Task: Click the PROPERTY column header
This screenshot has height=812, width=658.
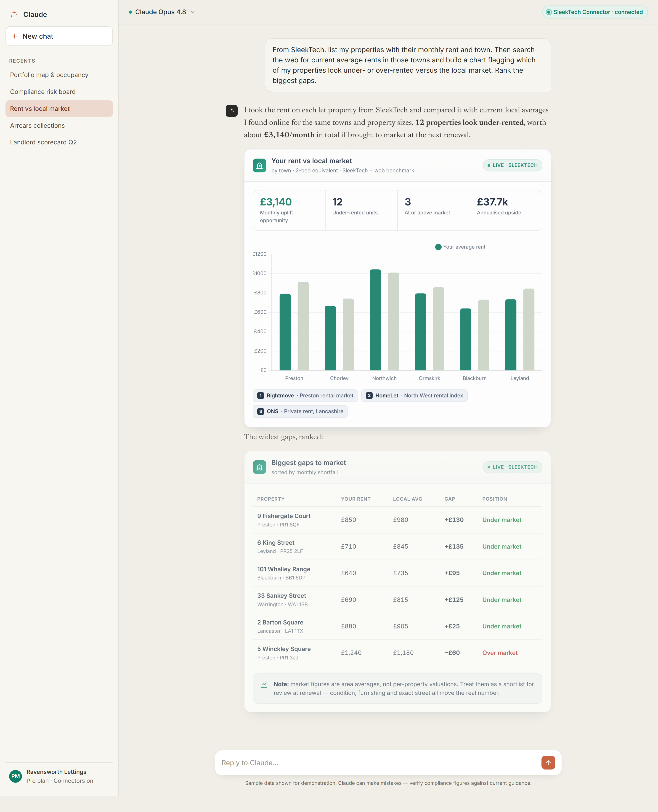Action: point(271,499)
